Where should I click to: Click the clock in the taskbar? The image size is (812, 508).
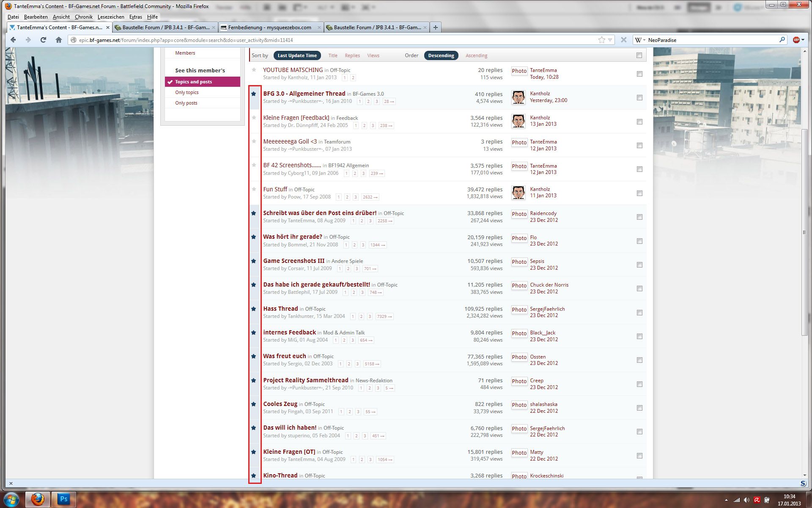(x=789, y=500)
